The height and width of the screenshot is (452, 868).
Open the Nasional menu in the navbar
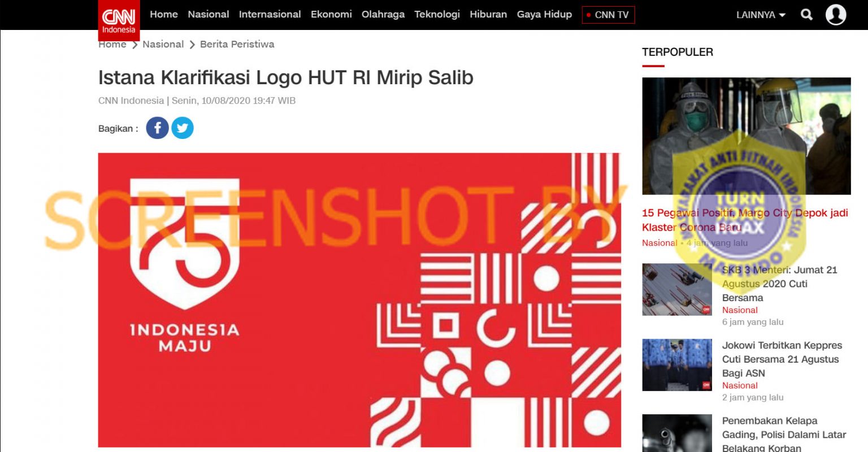209,14
